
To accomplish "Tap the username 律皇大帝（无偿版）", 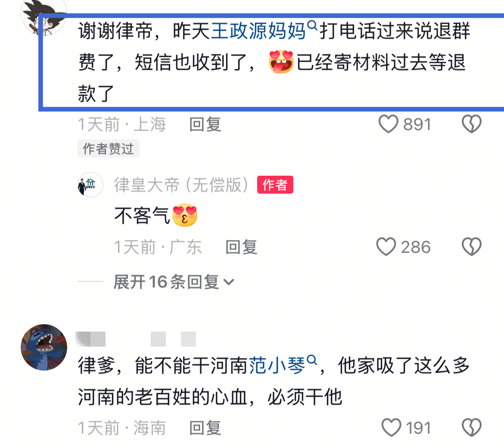I will pos(181,185).
